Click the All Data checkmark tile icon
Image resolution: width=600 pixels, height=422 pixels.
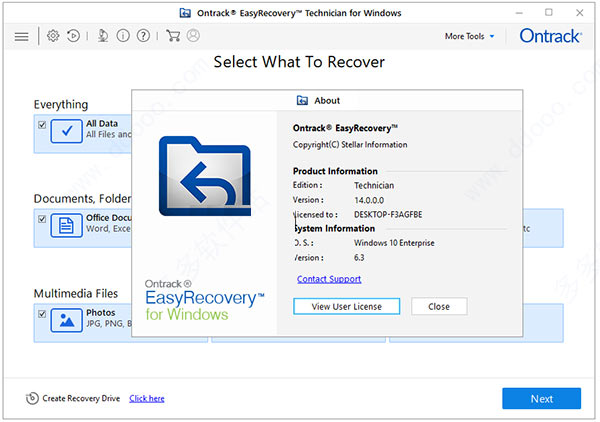click(67, 131)
